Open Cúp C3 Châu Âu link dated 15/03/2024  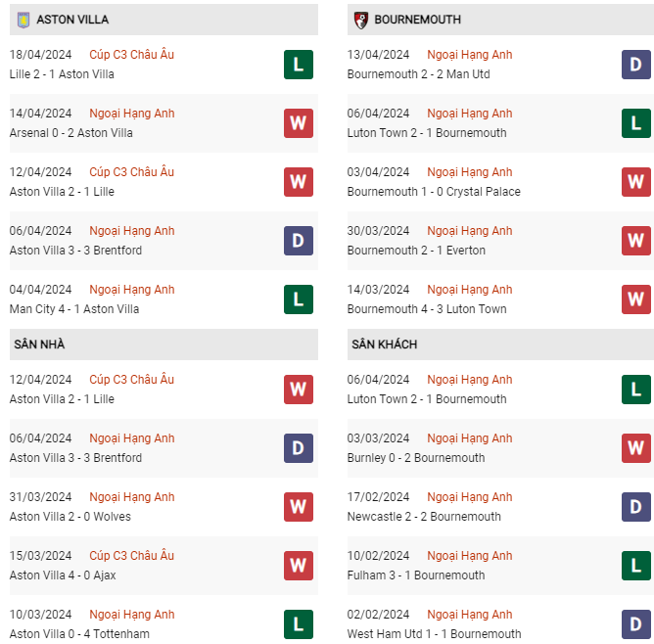132,556
